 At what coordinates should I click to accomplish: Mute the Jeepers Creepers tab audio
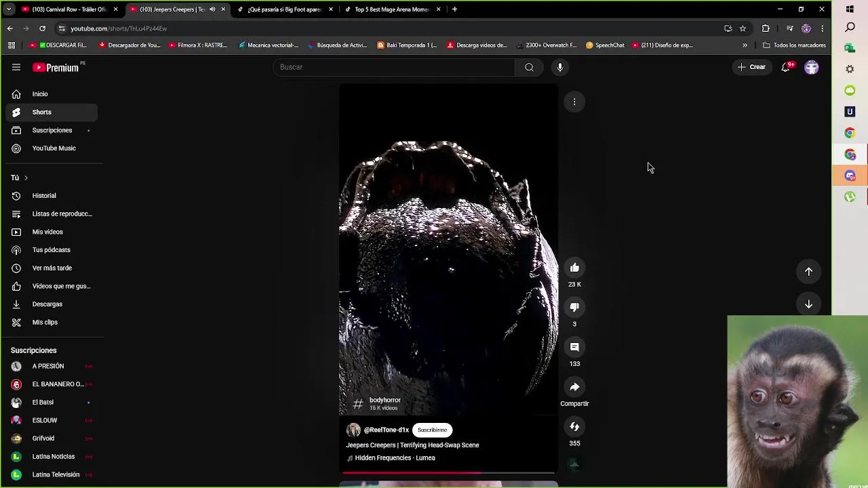pos(212,9)
